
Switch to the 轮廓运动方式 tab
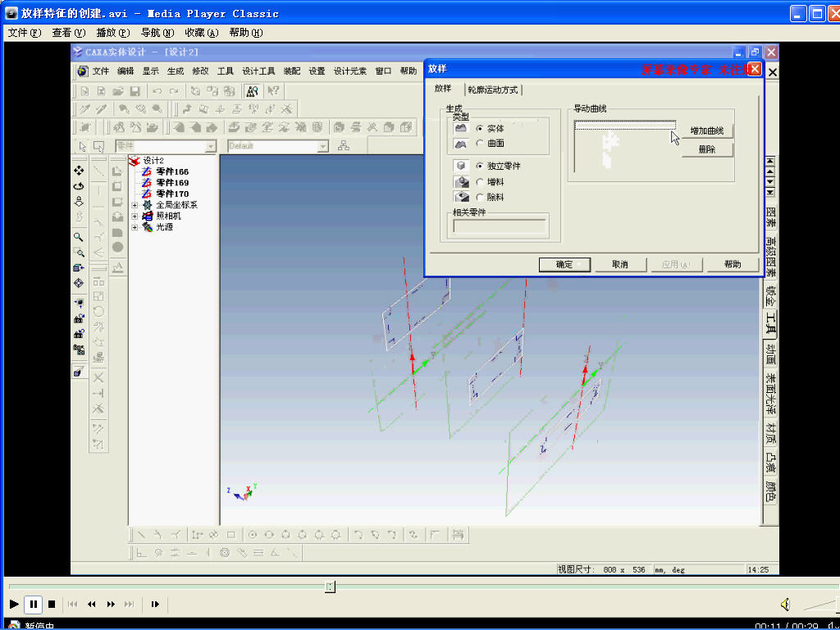[492, 90]
